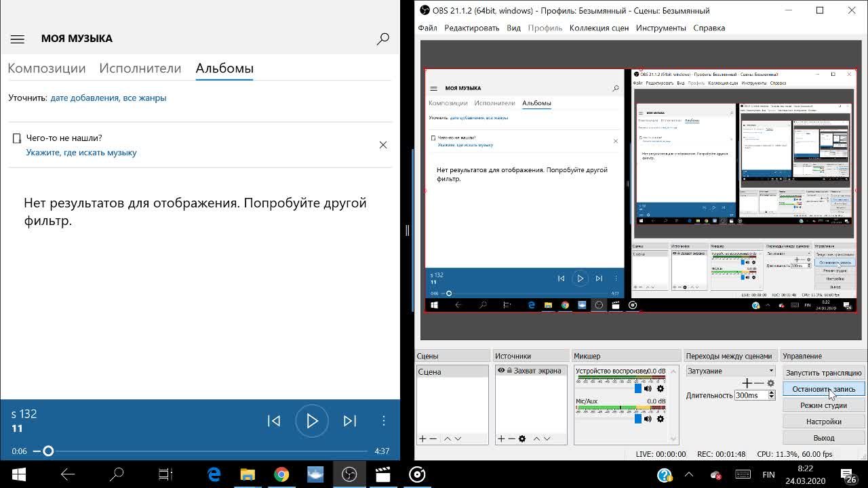Dismiss the 'Чего-то не нашли?' banner
The height and width of the screenshot is (488, 868).
pyautogui.click(x=383, y=145)
